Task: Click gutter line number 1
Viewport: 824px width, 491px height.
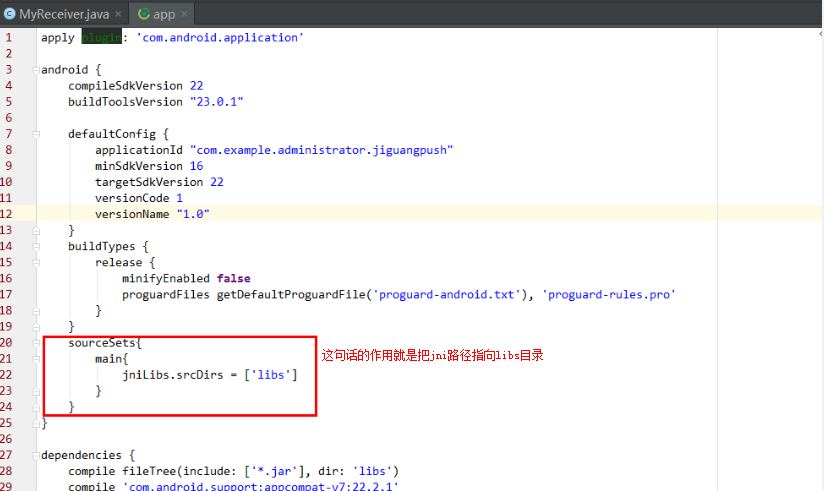Action: [x=8, y=37]
